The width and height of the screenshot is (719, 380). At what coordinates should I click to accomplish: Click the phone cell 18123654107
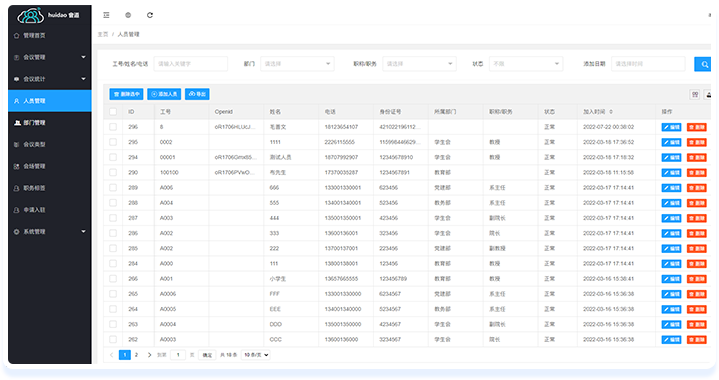(x=341, y=127)
